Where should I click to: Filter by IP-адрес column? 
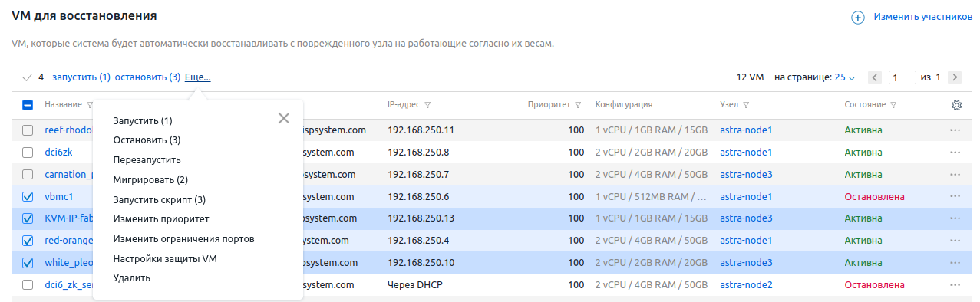point(427,105)
